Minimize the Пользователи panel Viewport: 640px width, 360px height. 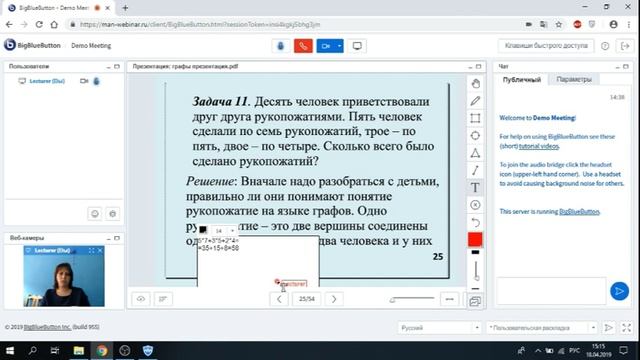click(x=109, y=67)
